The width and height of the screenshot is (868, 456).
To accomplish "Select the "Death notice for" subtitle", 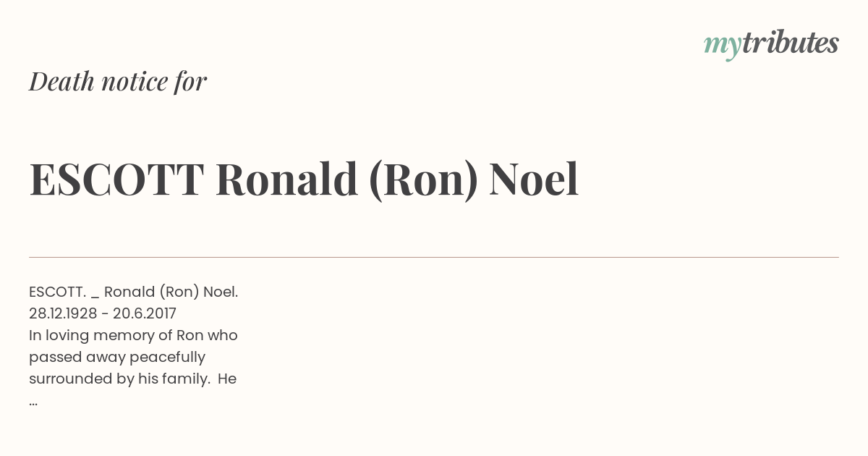I will tap(118, 82).
